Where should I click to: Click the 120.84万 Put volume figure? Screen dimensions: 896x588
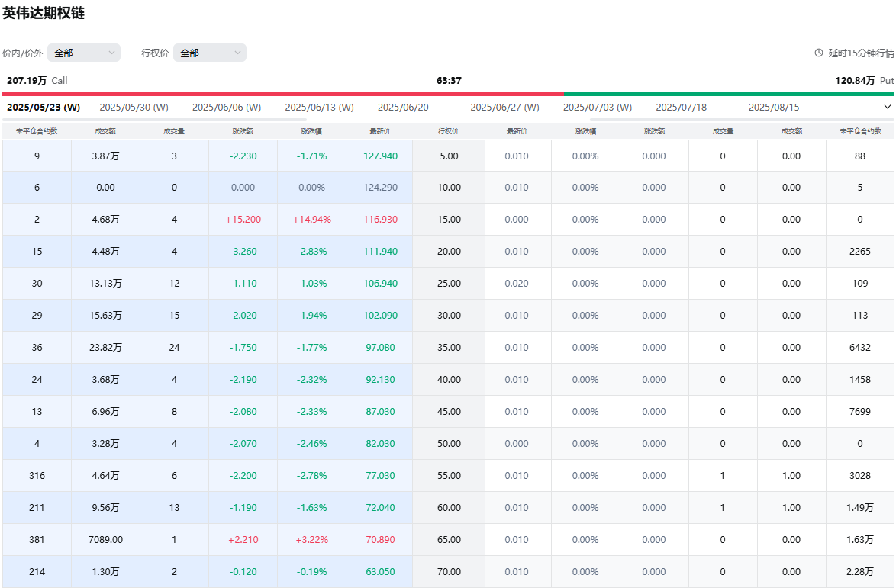(x=855, y=81)
